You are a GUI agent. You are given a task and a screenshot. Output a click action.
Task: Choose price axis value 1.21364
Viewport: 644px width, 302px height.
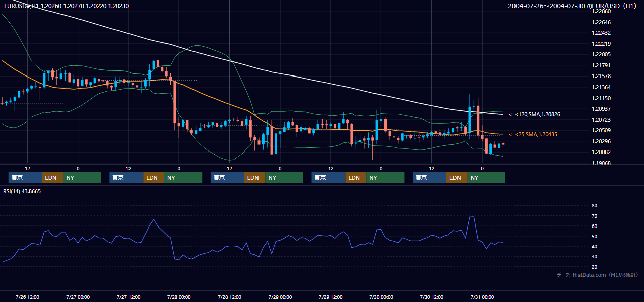click(601, 87)
